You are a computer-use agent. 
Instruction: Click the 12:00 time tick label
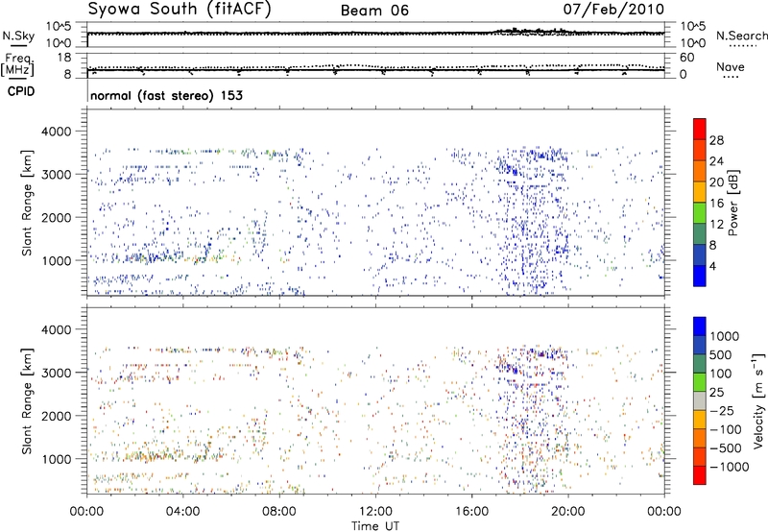[375, 512]
